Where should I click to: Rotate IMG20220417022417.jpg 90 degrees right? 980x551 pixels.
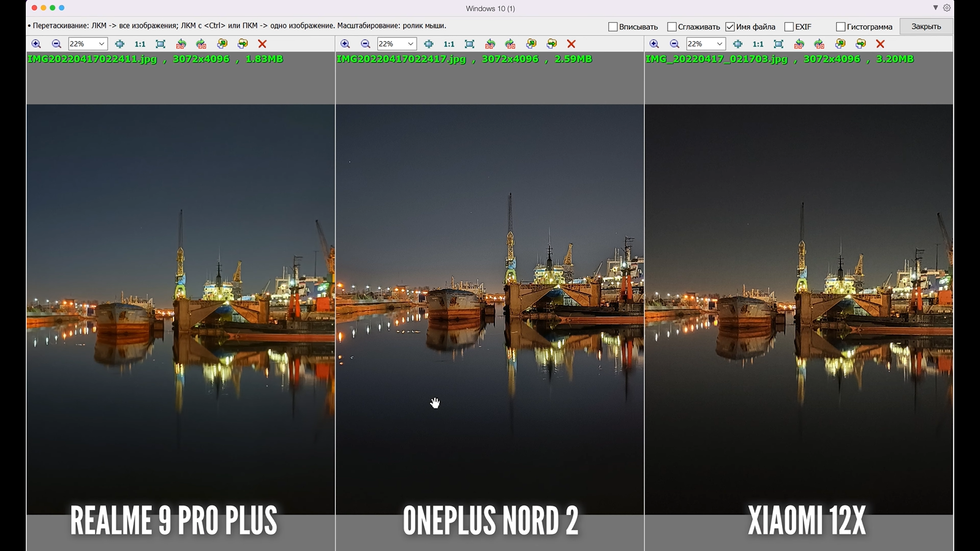click(510, 44)
